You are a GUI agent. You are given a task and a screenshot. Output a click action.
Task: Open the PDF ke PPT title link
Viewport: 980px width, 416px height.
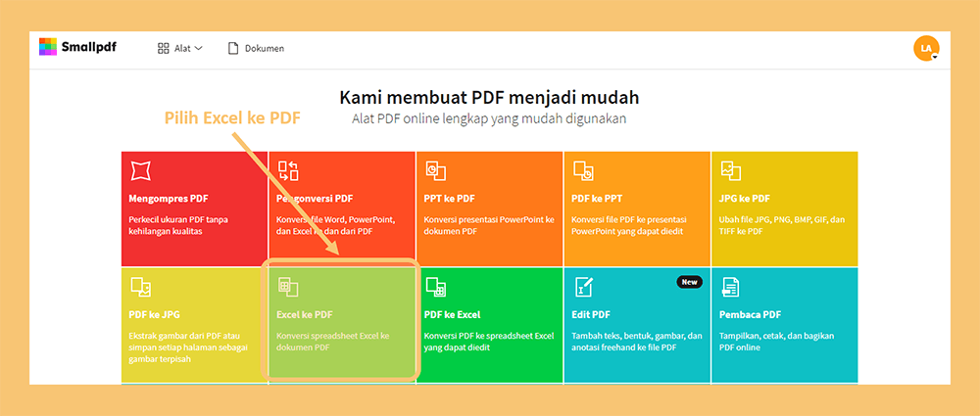click(597, 199)
